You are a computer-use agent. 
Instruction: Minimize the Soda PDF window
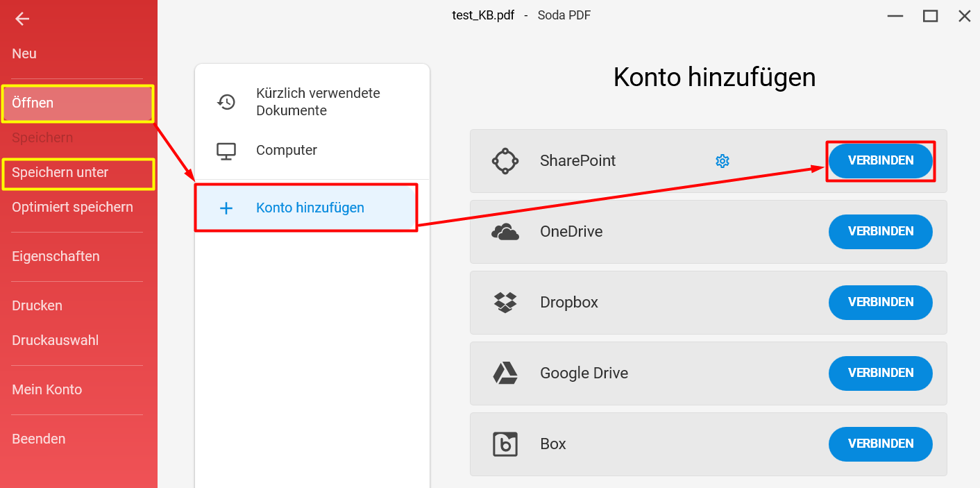pos(895,16)
